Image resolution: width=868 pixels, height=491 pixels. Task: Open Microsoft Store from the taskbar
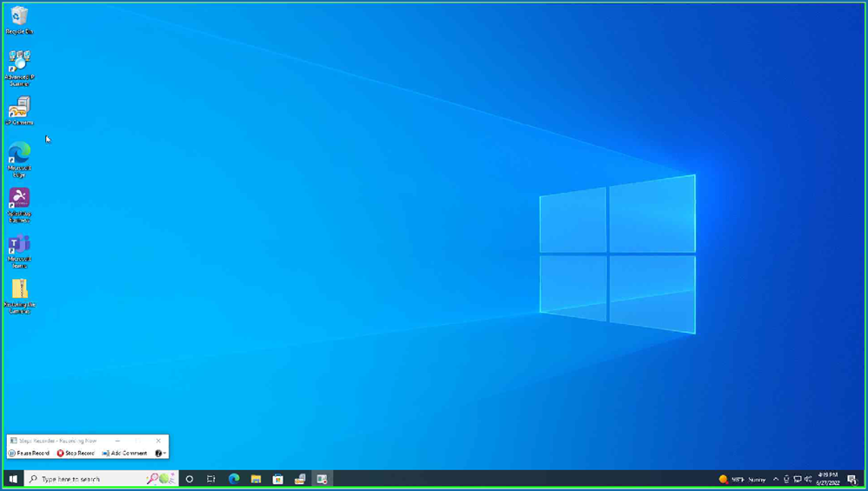pyautogui.click(x=278, y=479)
